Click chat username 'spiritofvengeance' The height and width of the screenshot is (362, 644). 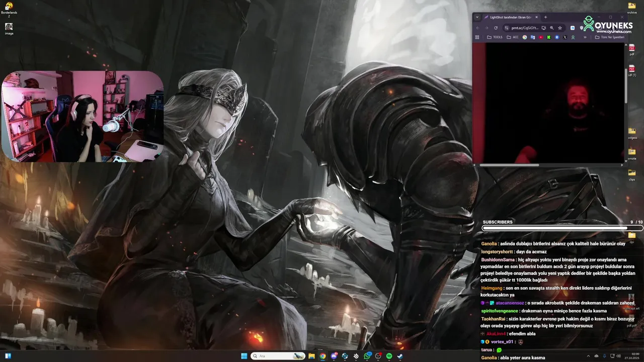point(500,311)
